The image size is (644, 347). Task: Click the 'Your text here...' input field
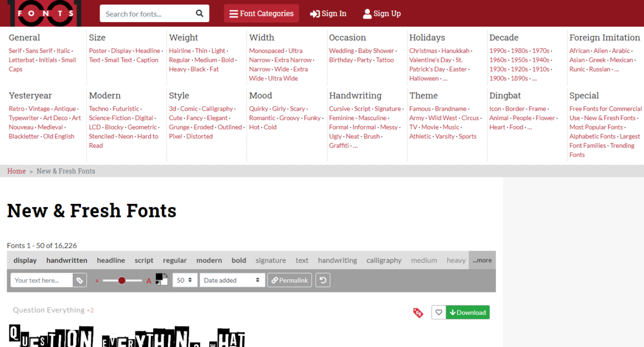click(41, 280)
